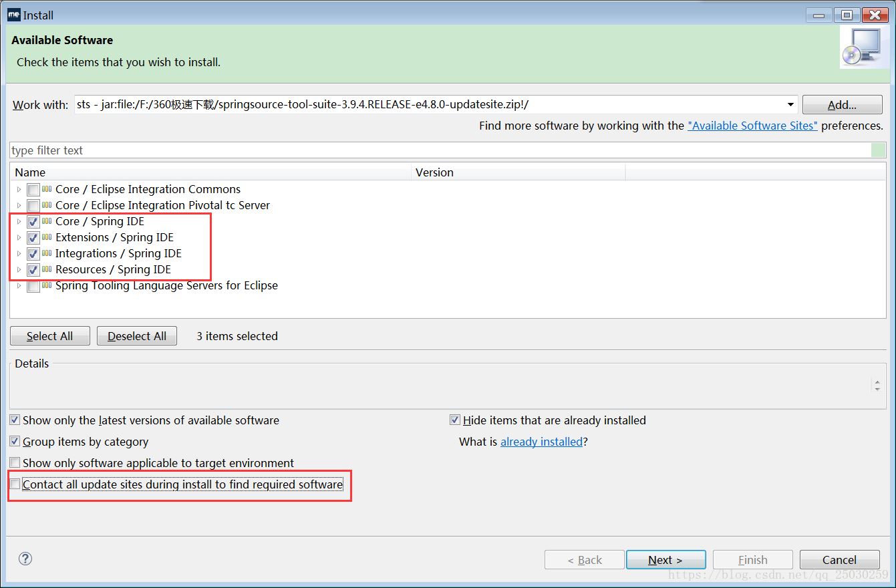896x588 pixels.
Task: Click the category icon beside Eclipse Integration Commons
Action: [47, 189]
